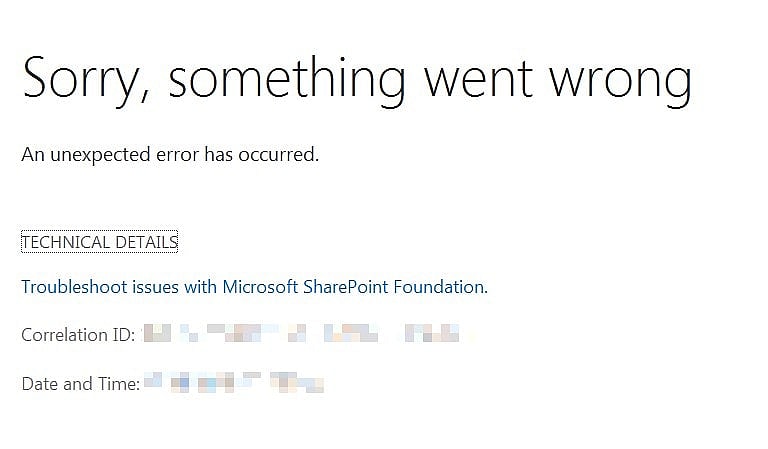768x449 pixels.
Task: Click "Foundation" at the end of the link
Action: 440,287
